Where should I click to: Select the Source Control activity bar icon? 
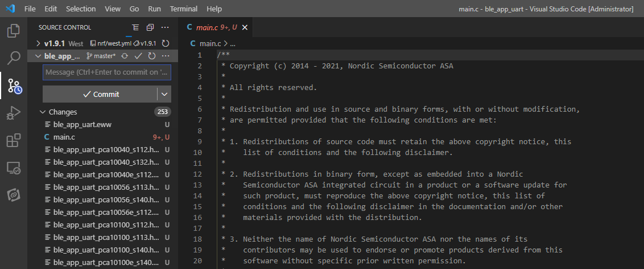click(14, 85)
